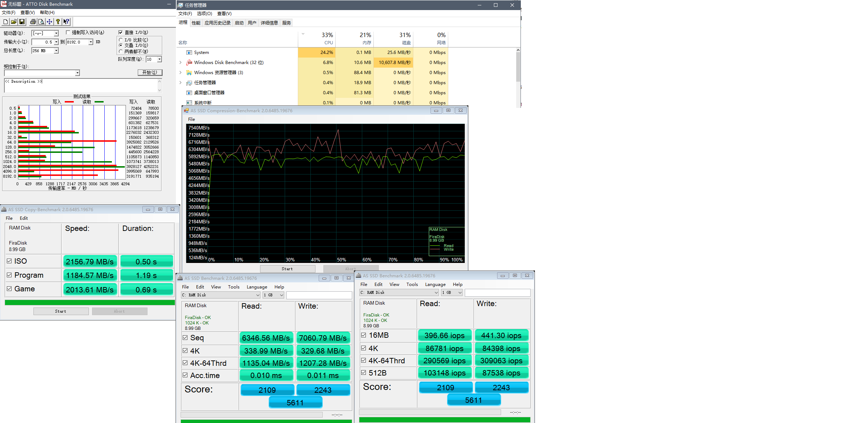Click the context help arrow-question icon
The width and height of the screenshot is (868, 423).
tap(66, 22)
